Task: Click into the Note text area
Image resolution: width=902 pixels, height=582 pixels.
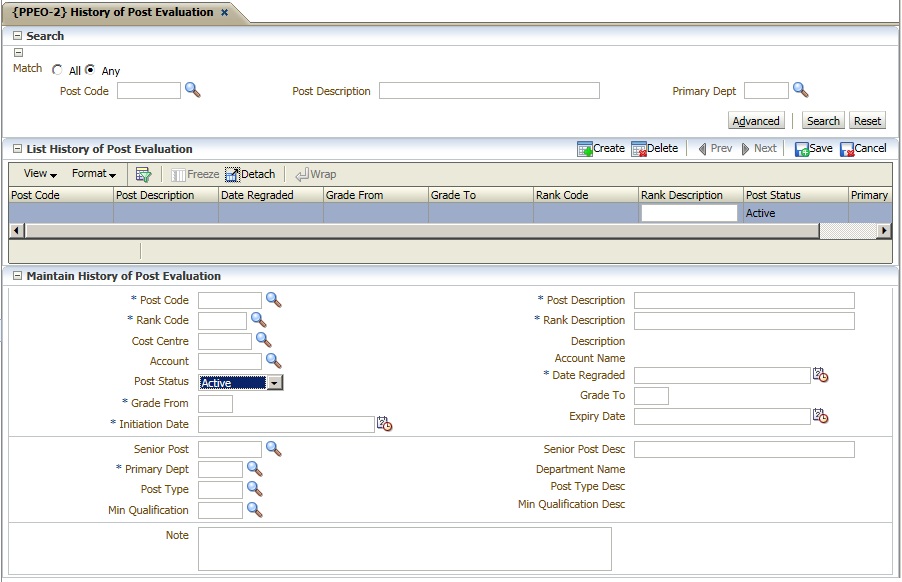Action: tap(404, 549)
